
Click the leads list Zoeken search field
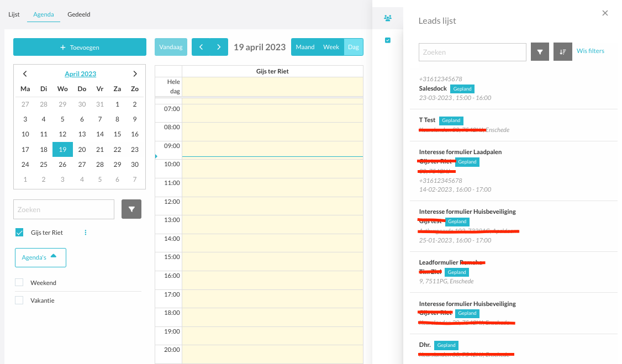pos(472,52)
